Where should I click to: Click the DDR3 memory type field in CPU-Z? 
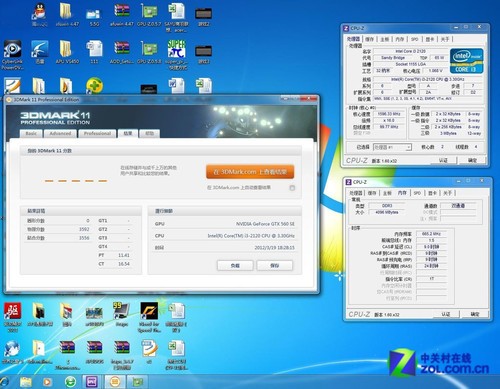pos(387,206)
